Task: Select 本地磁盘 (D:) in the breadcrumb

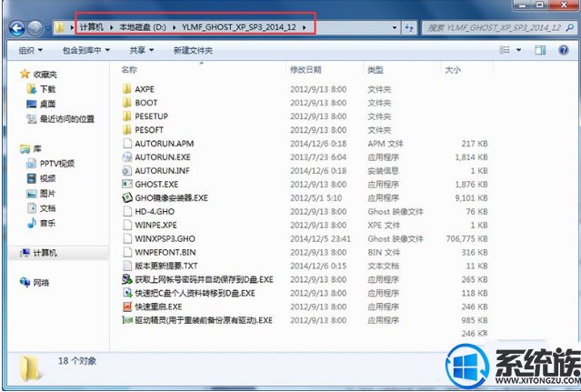Action: tap(143, 27)
